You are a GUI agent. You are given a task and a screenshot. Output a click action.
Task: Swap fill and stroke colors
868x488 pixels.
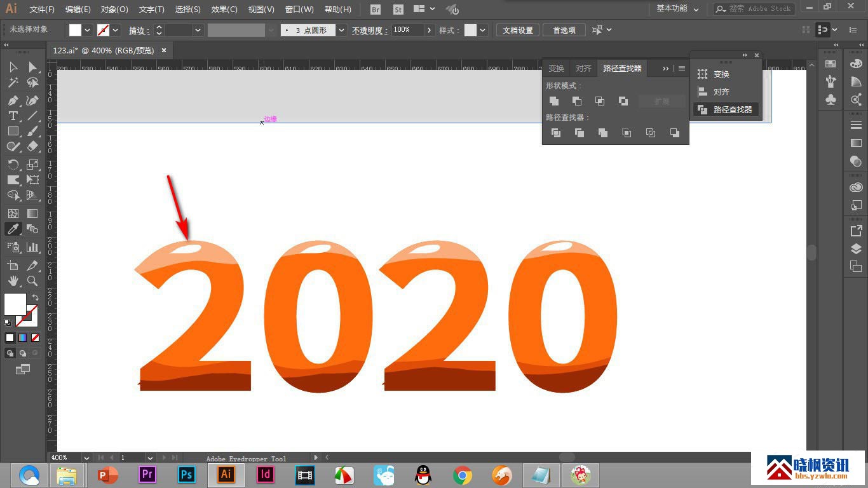point(36,297)
